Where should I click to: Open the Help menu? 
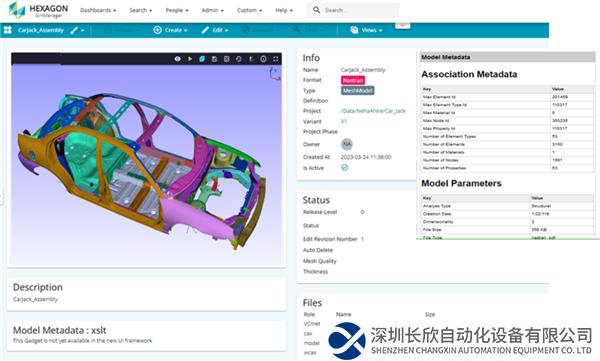[284, 10]
